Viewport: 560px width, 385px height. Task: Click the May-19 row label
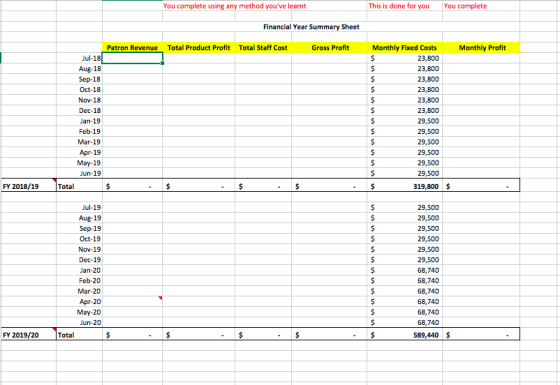(89, 162)
